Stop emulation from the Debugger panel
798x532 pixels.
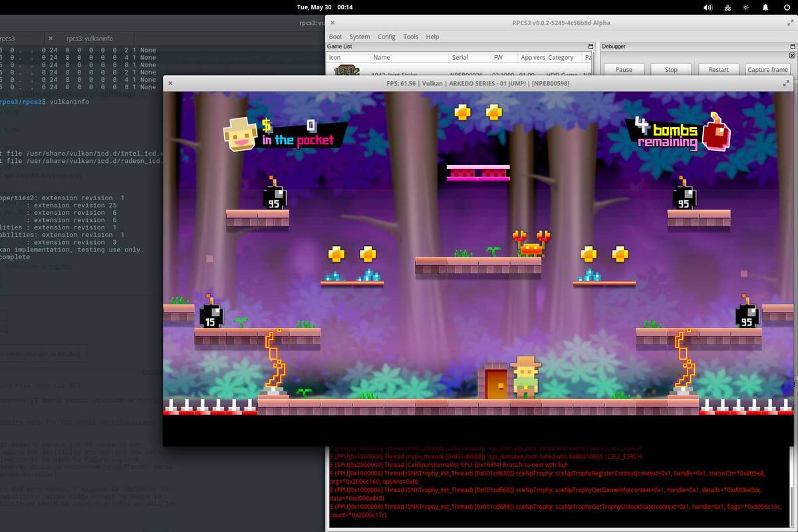[x=671, y=69]
